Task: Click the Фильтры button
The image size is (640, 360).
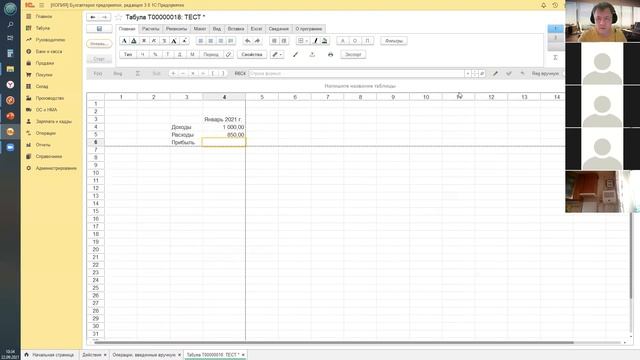Action: point(393,41)
